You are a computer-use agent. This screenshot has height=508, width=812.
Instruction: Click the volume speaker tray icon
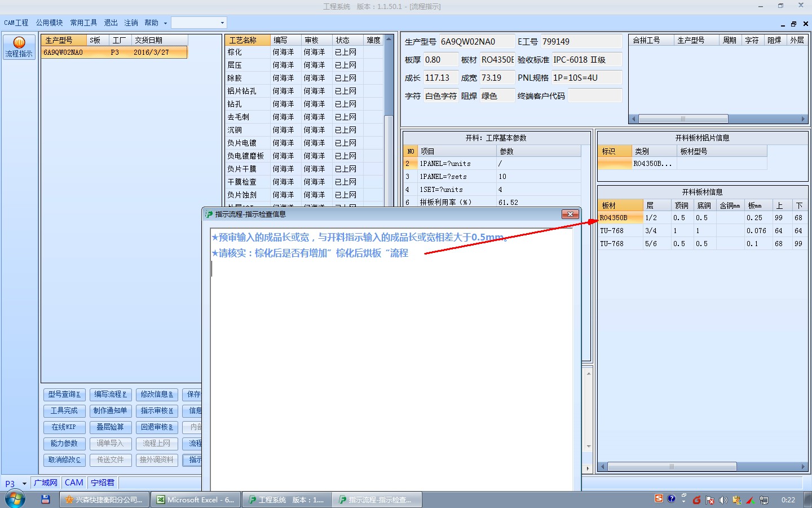coord(723,500)
